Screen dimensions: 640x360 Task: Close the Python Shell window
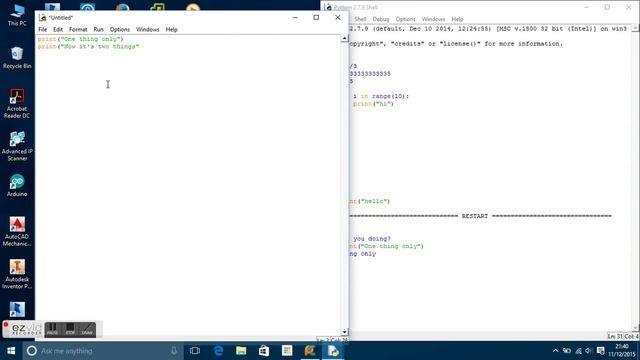[x=629, y=7]
